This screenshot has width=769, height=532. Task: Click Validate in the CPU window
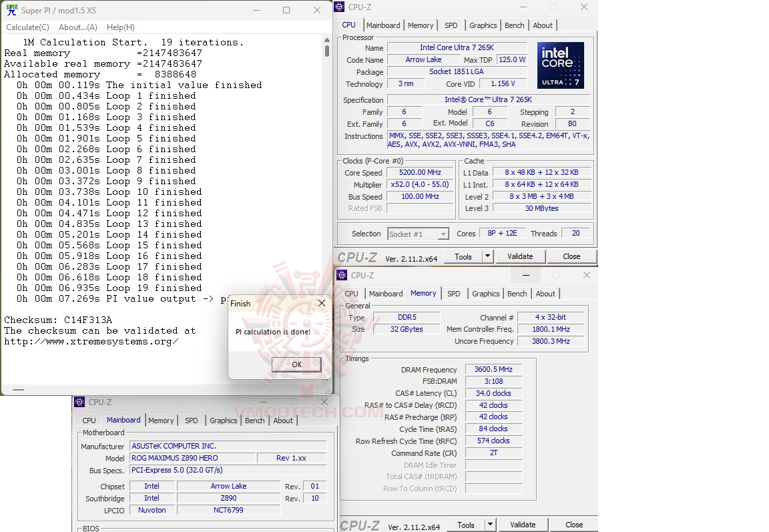520,256
